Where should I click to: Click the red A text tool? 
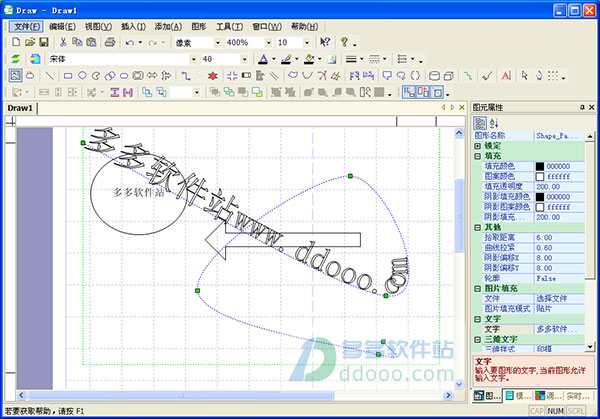506,76
